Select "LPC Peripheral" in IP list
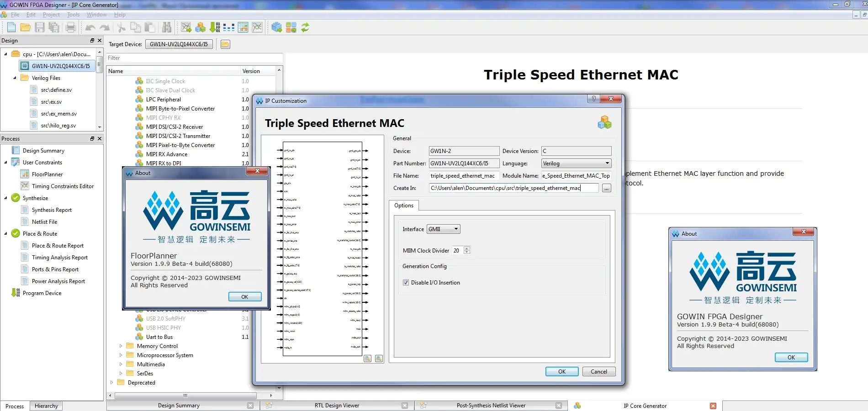868x411 pixels. pyautogui.click(x=164, y=100)
